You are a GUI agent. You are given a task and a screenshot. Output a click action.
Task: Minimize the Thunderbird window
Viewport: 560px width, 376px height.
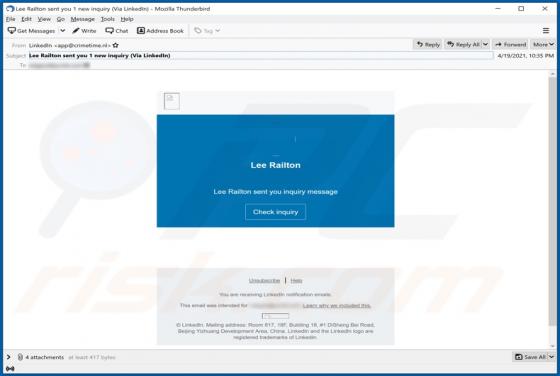[498, 9]
